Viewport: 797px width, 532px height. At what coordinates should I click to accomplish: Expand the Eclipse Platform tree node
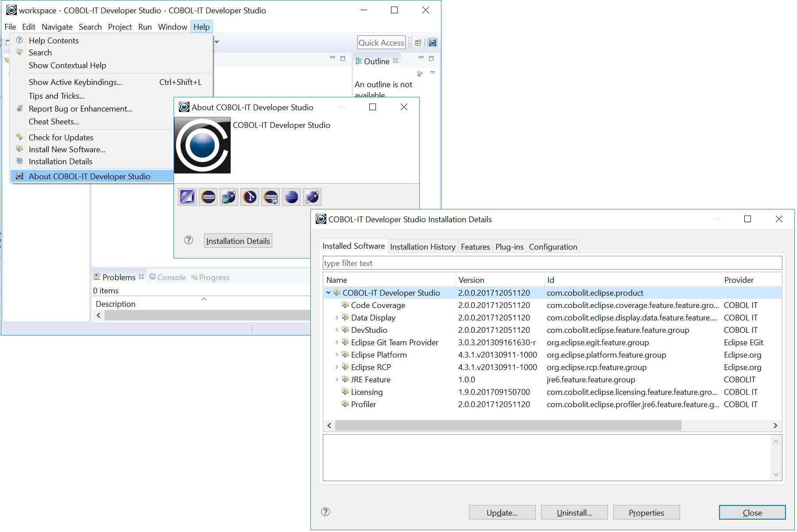click(x=337, y=355)
